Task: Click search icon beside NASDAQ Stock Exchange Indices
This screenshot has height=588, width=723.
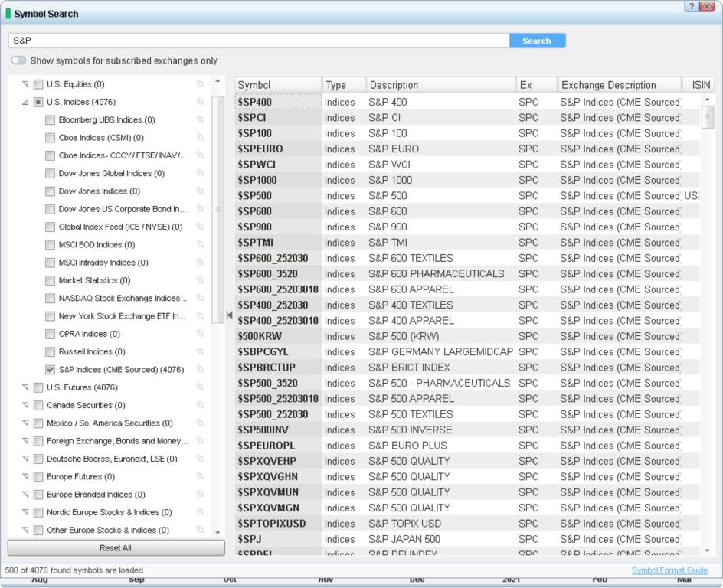Action: 200,298
